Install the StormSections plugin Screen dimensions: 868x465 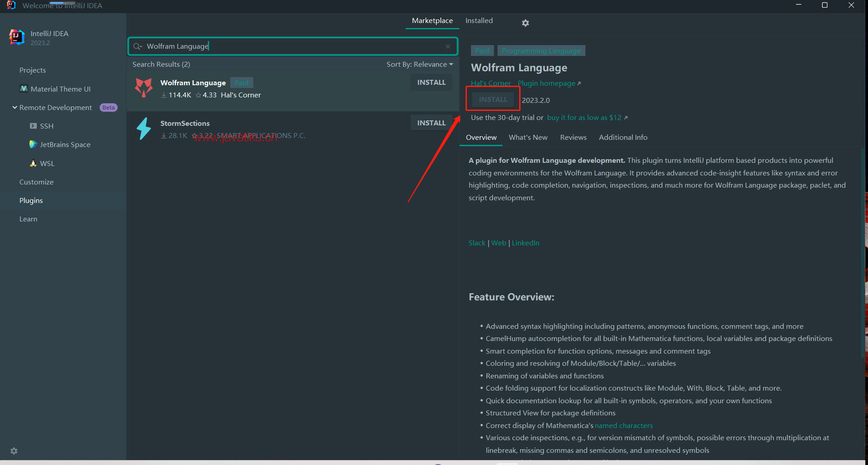pyautogui.click(x=431, y=123)
